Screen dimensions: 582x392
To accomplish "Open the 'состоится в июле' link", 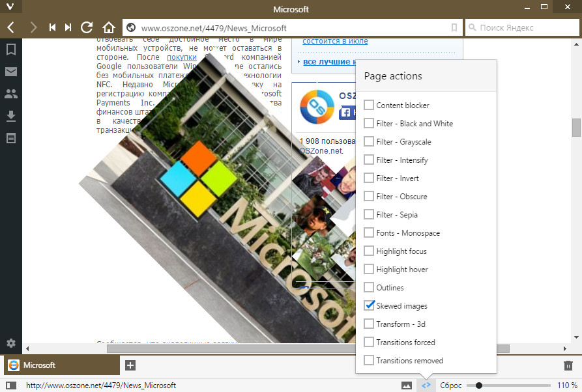I will (x=335, y=41).
